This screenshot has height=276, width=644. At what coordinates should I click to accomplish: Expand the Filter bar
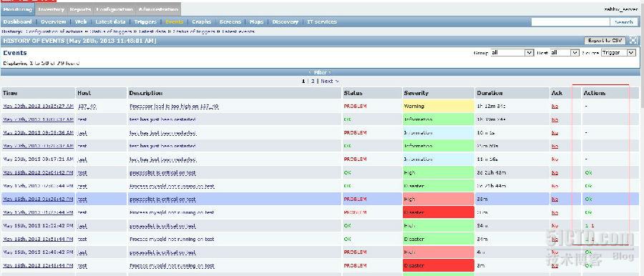[320, 72]
